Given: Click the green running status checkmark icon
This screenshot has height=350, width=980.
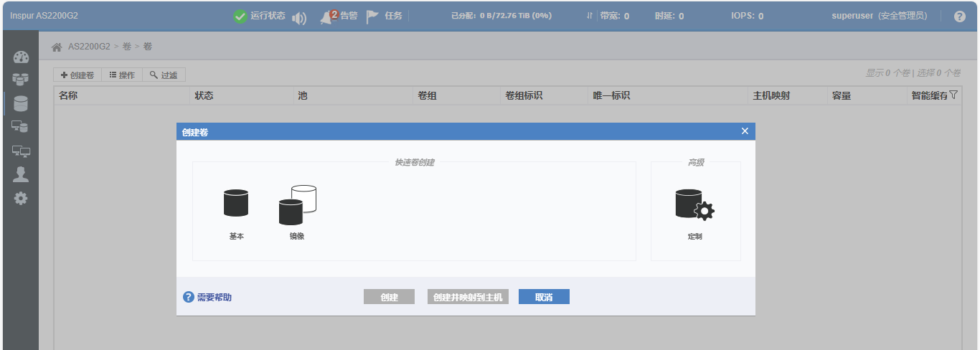Looking at the screenshot, I should (x=240, y=16).
